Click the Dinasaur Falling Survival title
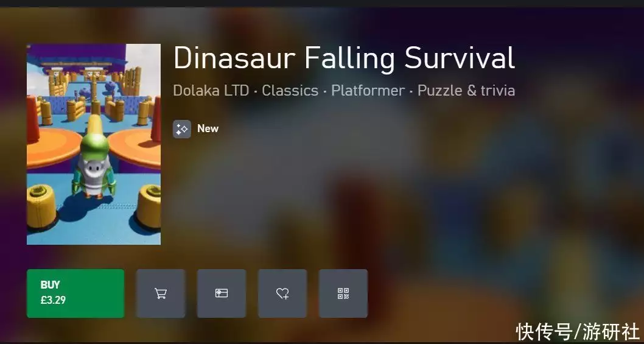The height and width of the screenshot is (344, 644). (x=344, y=58)
